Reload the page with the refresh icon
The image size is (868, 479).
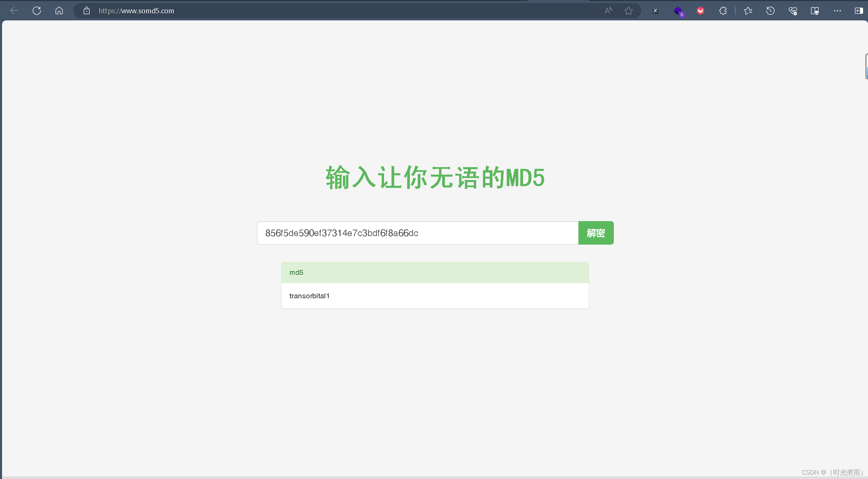[37, 11]
